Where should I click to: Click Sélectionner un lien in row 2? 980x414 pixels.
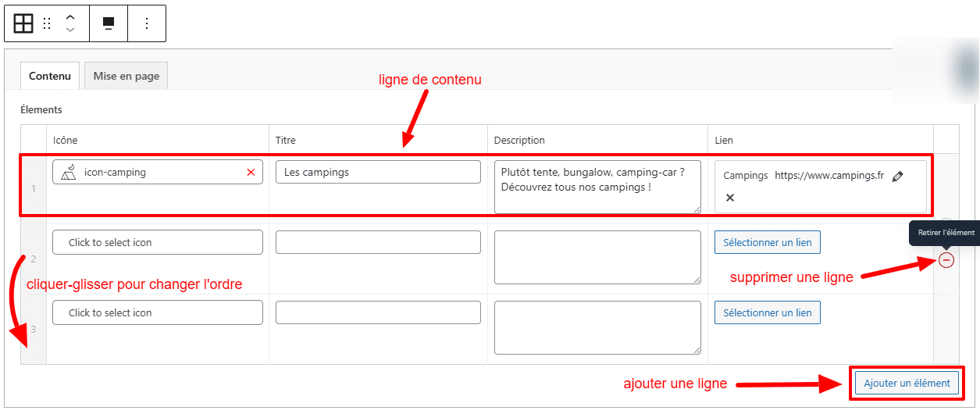[x=767, y=243]
